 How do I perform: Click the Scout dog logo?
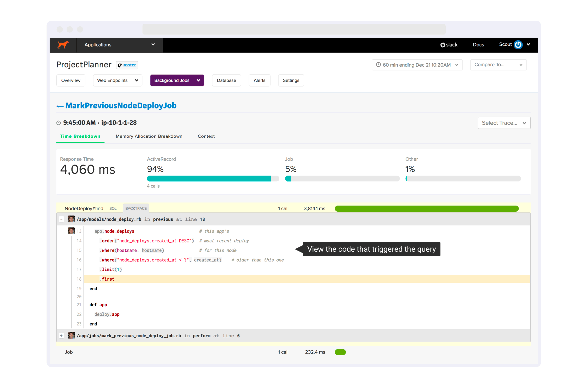63,45
